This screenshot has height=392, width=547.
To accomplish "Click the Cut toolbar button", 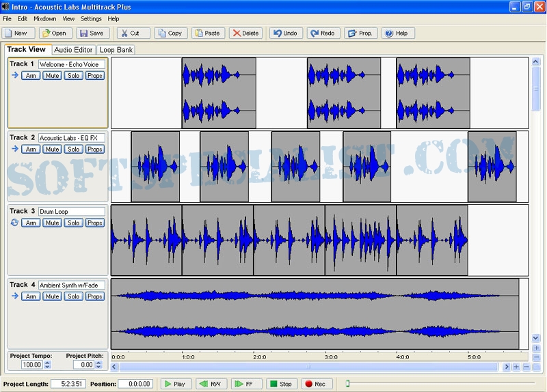I will tap(133, 33).
